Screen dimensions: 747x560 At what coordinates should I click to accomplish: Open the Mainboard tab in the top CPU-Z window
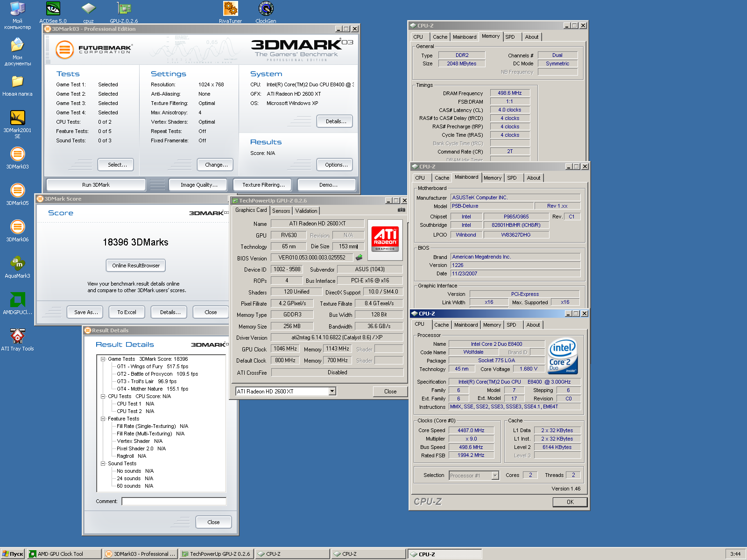tap(465, 37)
